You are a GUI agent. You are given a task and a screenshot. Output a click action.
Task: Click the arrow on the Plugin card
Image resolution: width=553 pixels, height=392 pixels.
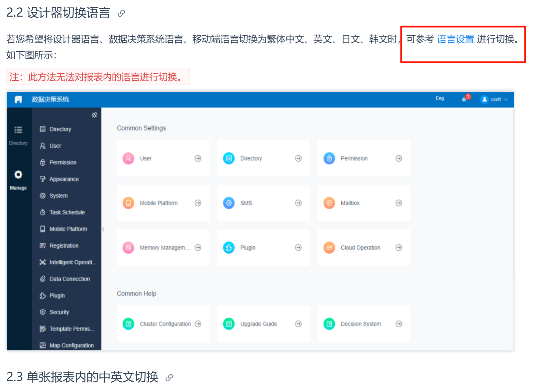(x=298, y=247)
